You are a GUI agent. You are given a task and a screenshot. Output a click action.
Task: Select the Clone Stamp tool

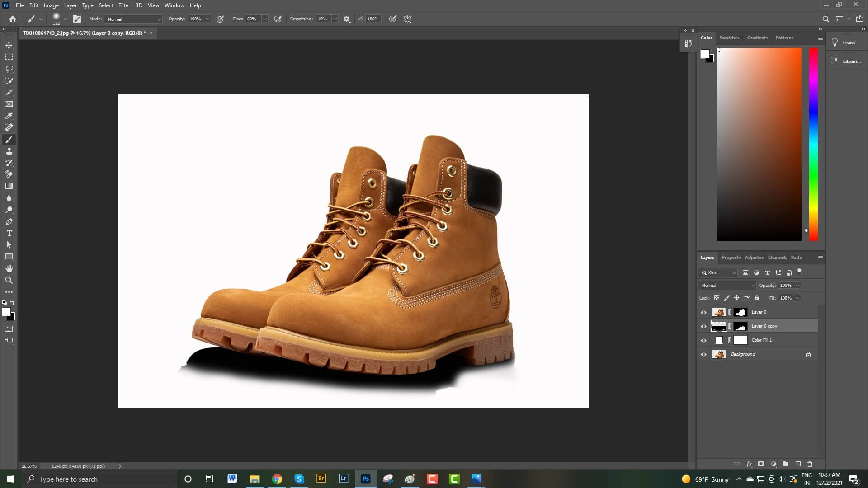point(9,151)
